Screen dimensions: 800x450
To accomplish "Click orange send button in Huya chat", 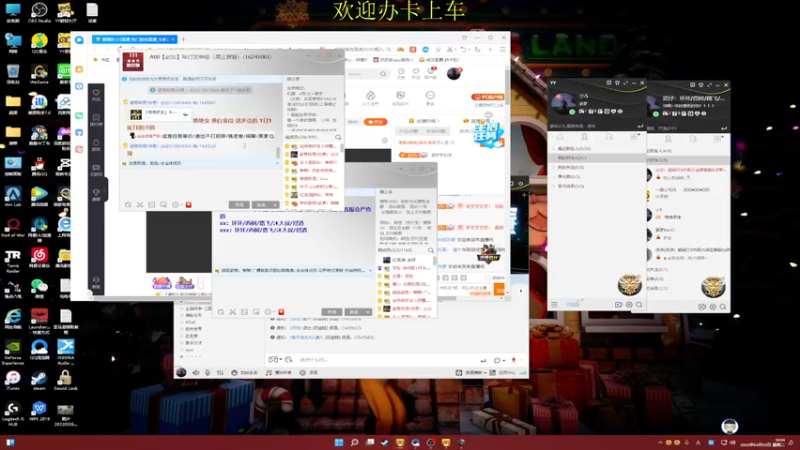I will point(499,289).
